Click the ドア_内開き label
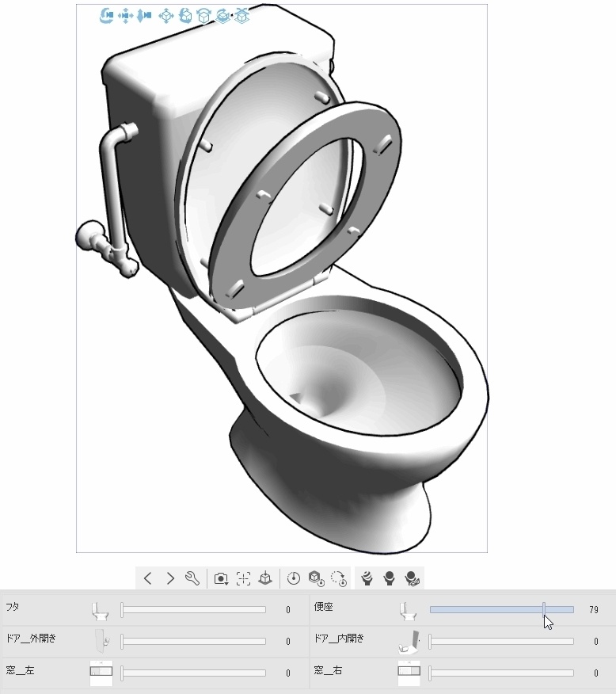This screenshot has width=616, height=694. pyautogui.click(x=339, y=639)
